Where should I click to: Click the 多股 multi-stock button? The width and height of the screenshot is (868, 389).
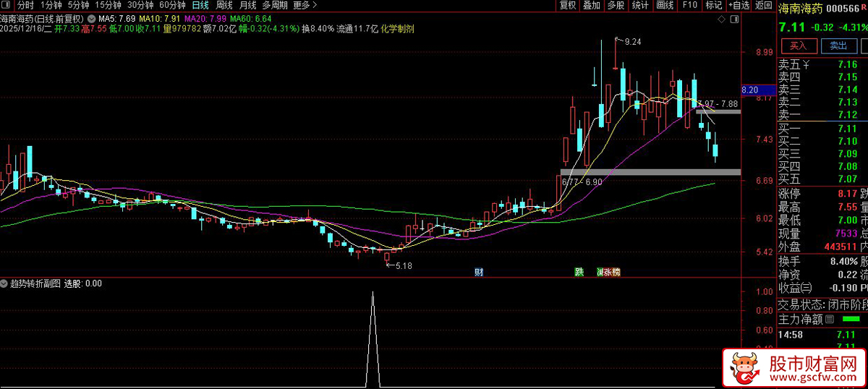[x=616, y=5]
